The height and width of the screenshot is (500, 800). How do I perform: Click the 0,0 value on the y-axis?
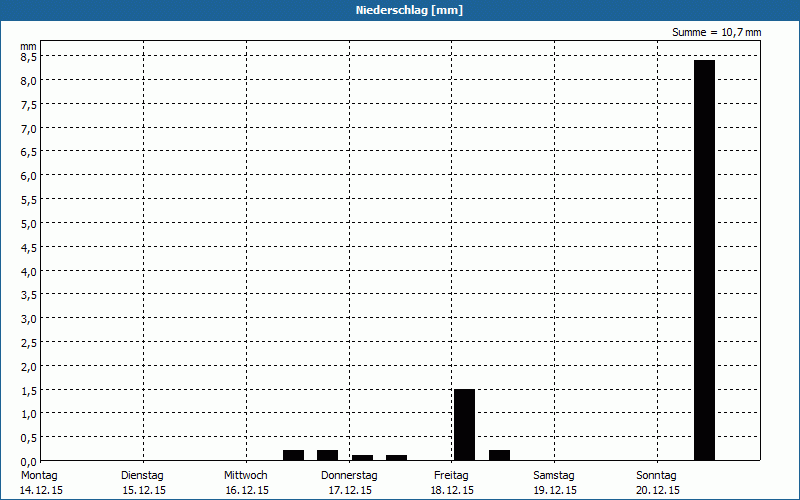(29, 462)
